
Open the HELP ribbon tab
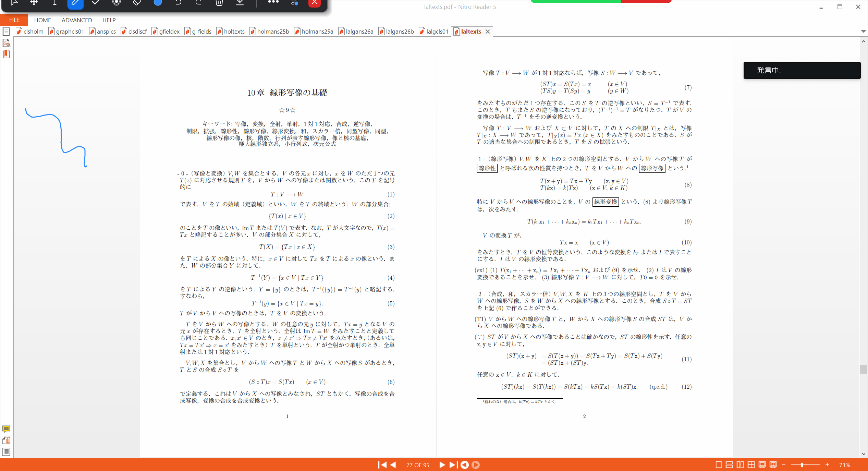tap(109, 20)
